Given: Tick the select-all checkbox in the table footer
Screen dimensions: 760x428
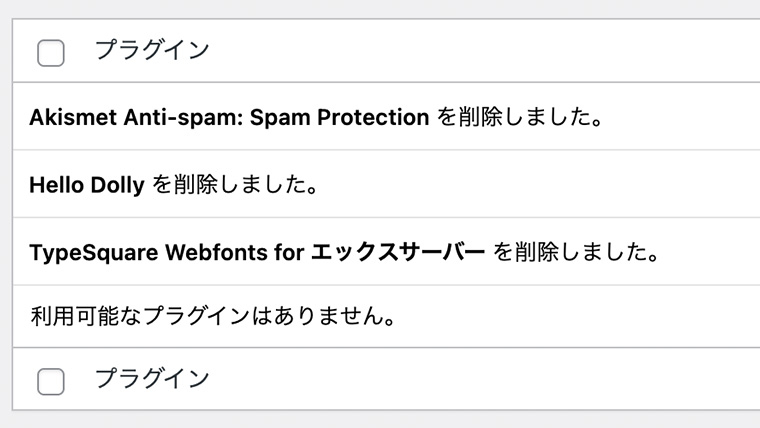Looking at the screenshot, I should [51, 381].
